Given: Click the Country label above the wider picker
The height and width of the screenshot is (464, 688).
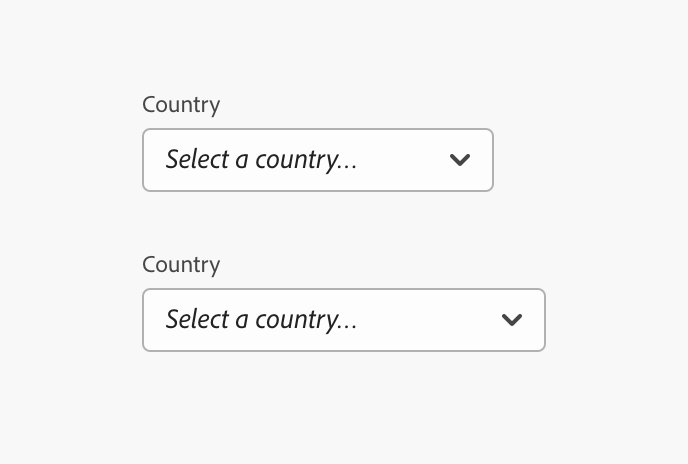Looking at the screenshot, I should [181, 265].
